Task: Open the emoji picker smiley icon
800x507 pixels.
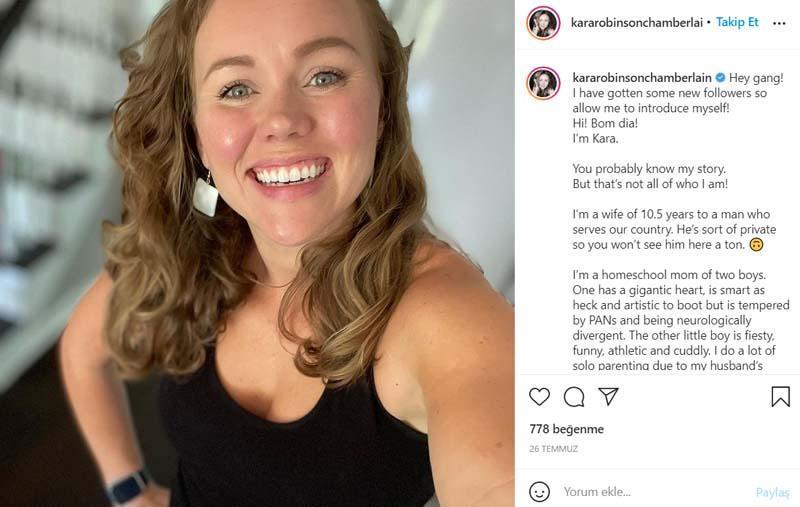Action: click(x=539, y=491)
